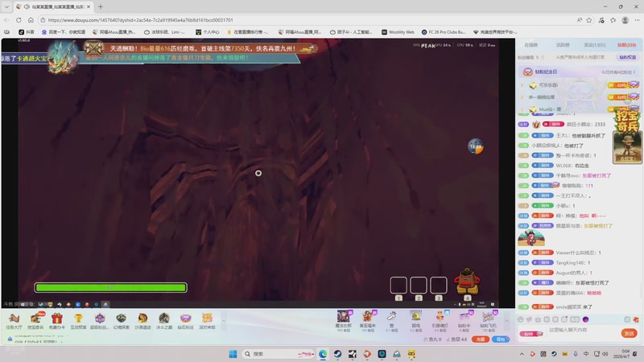Click TangKing148 chat username
Viewport: 644px width, 362px height.
pos(570,263)
